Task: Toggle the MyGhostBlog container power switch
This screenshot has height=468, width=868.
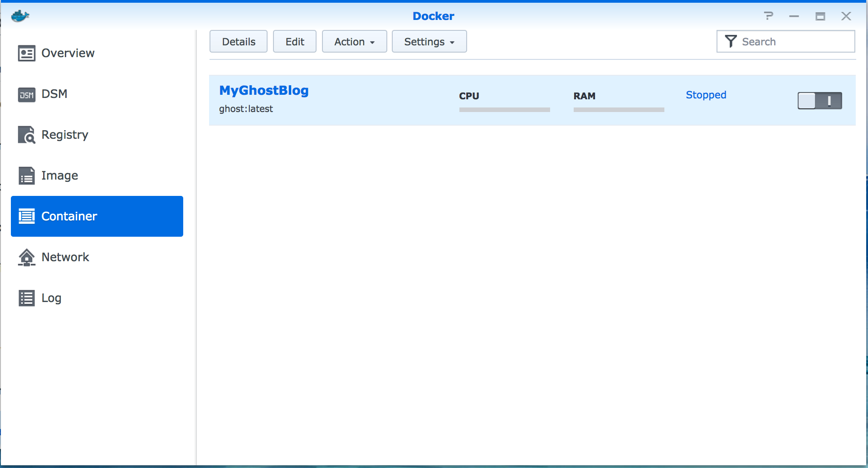Action: pos(820,101)
